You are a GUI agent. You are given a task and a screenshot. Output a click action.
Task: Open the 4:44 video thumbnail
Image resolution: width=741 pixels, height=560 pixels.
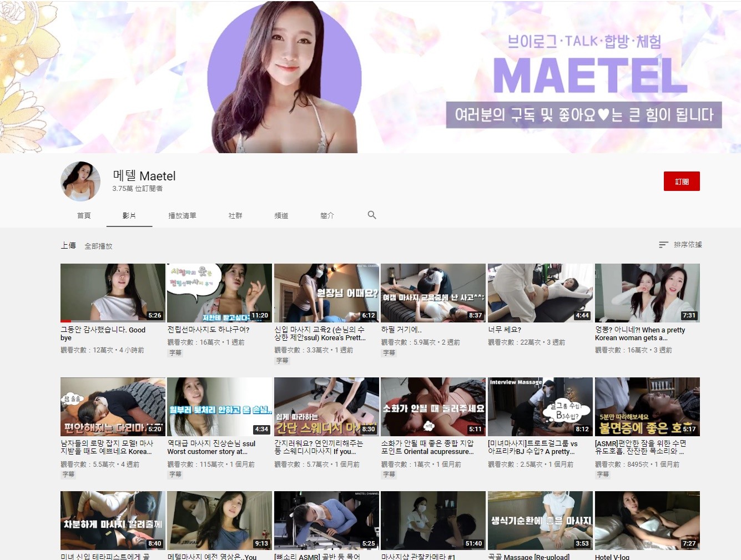click(541, 293)
